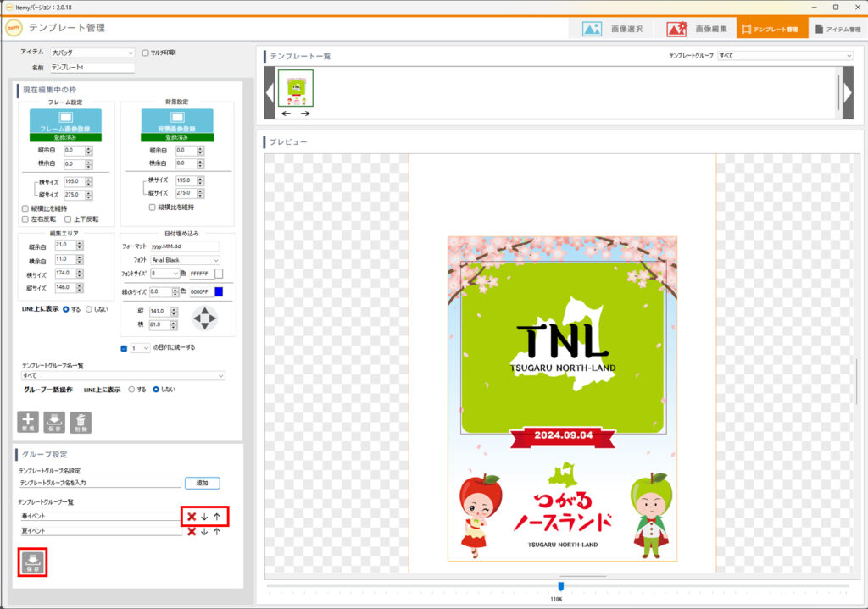Click the フレーム画像登録 frame image icon
Image resolution: width=868 pixels, height=609 pixels.
pos(65,120)
